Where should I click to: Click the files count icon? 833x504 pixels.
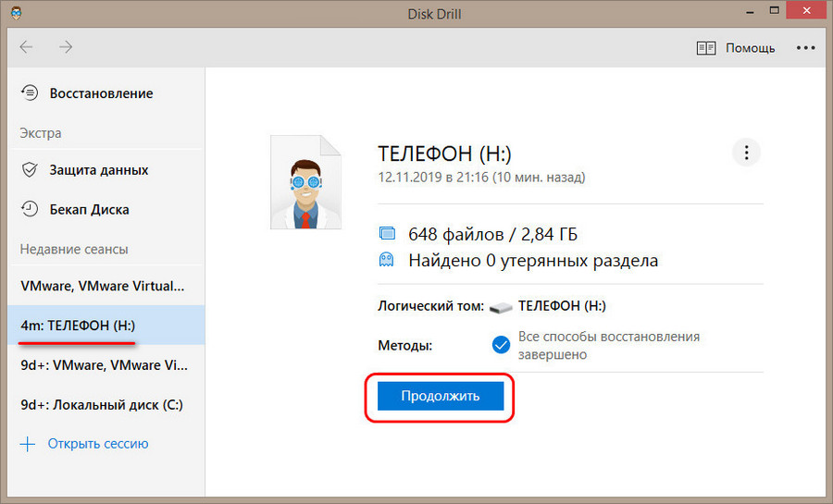point(387,233)
